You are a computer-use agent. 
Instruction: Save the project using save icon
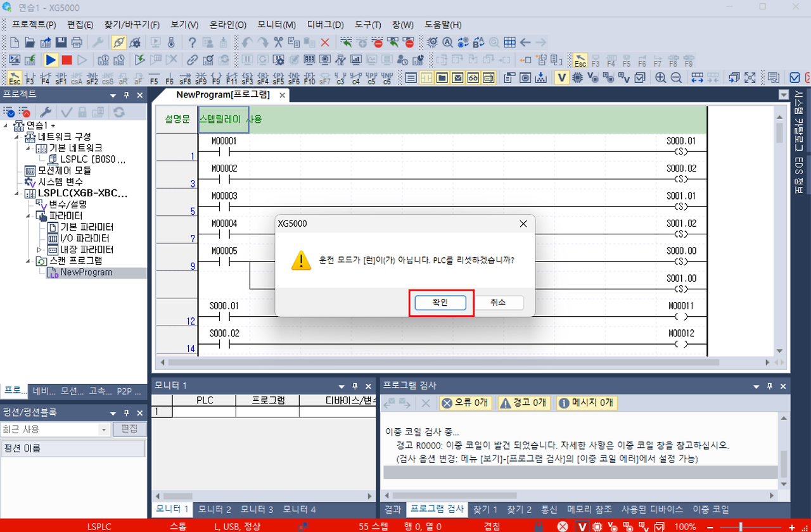coord(60,42)
